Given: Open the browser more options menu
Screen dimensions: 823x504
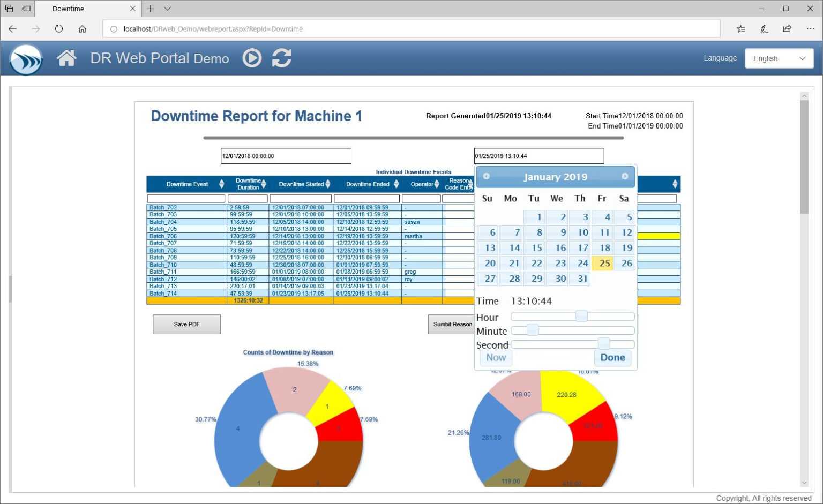Looking at the screenshot, I should (811, 29).
